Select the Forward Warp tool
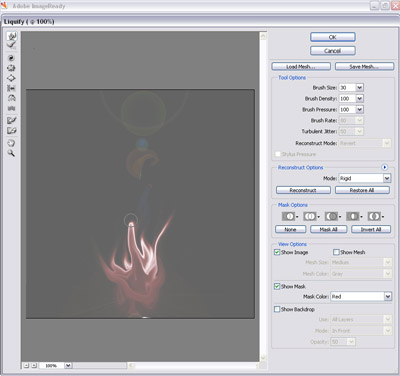The height and width of the screenshot is (376, 400). (12, 36)
